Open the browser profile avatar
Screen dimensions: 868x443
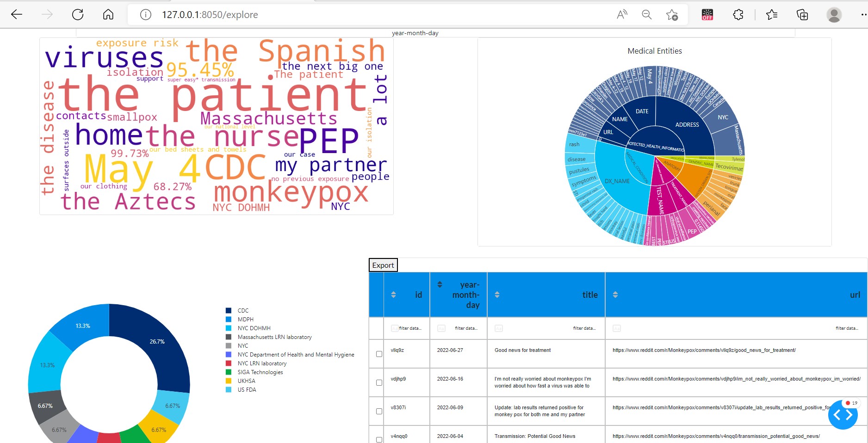click(834, 15)
